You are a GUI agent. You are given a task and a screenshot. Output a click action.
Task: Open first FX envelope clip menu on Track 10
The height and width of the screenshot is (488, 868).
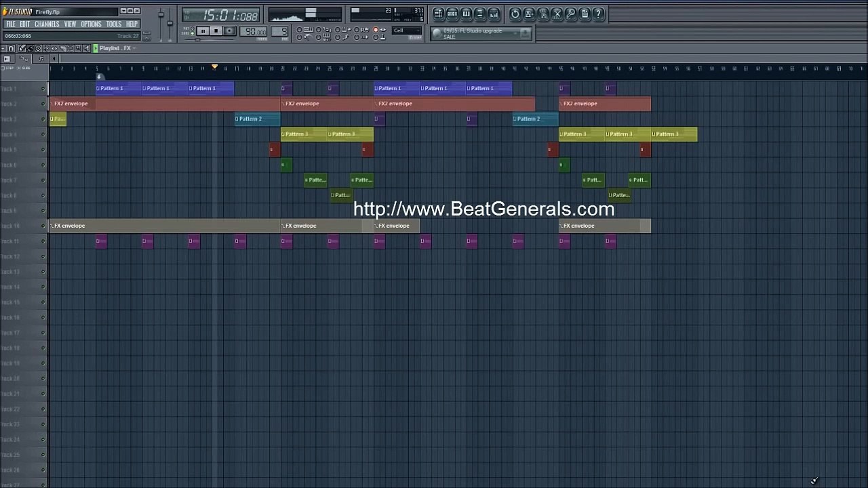(x=52, y=226)
